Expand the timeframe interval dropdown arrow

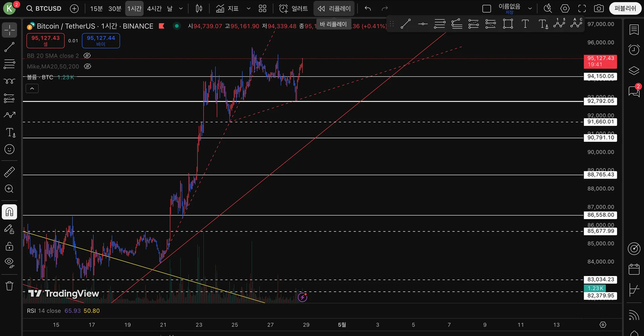[181, 8]
